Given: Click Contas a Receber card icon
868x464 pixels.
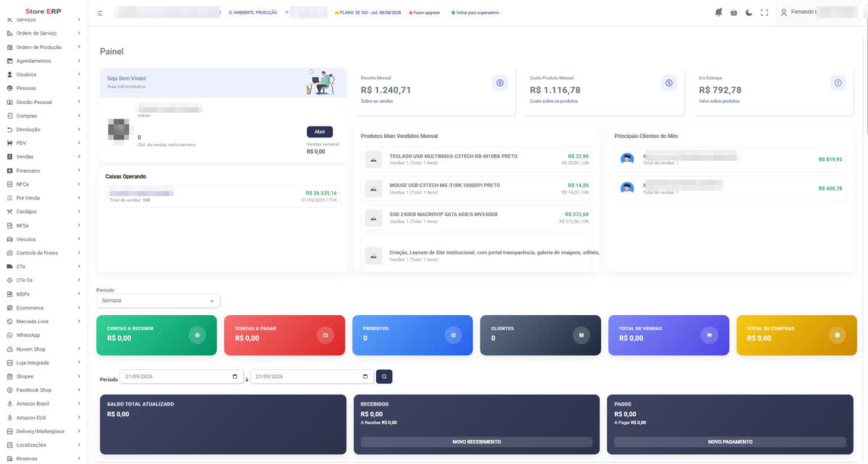Looking at the screenshot, I should 197,335.
